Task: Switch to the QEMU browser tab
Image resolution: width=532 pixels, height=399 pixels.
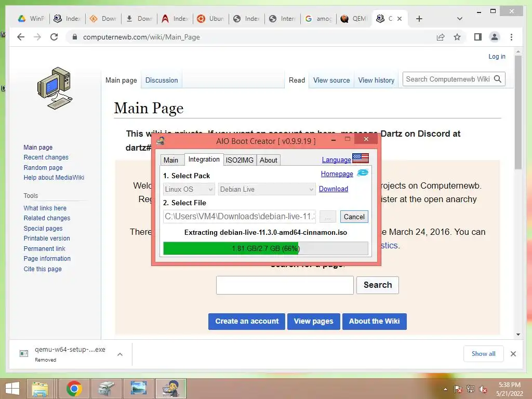Action: pos(354,19)
